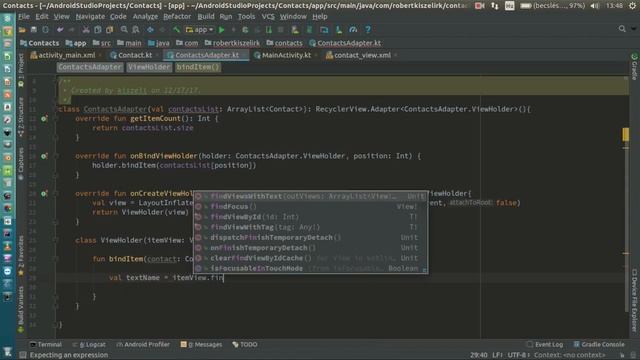Toggle the Device File Explorer window
The height and width of the screenshot is (360, 640).
coord(634,300)
